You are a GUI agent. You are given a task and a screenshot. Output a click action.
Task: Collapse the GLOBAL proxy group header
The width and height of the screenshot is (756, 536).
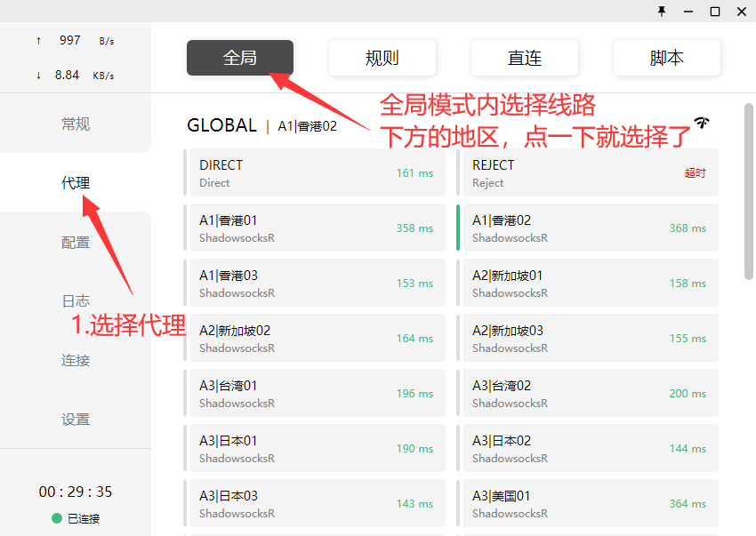(221, 125)
